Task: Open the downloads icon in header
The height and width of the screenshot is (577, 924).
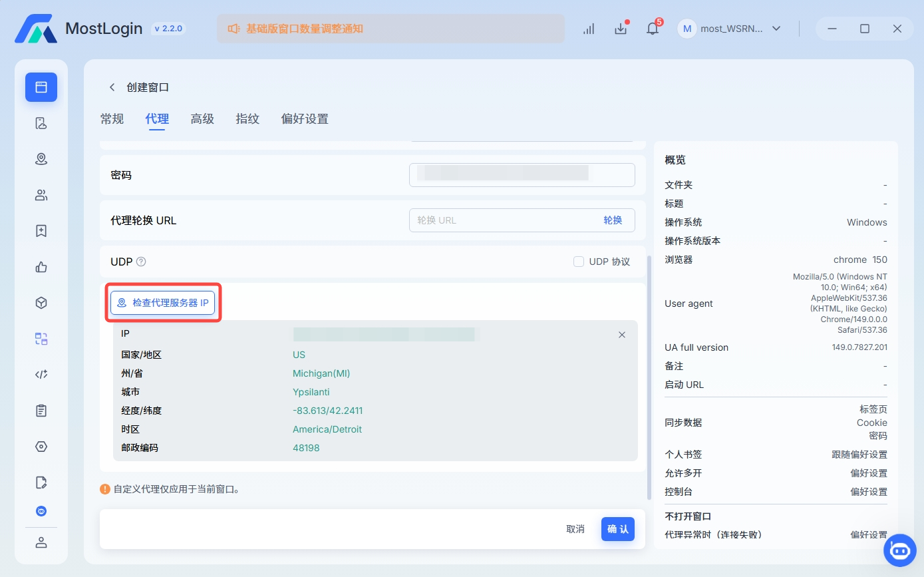Action: click(621, 29)
